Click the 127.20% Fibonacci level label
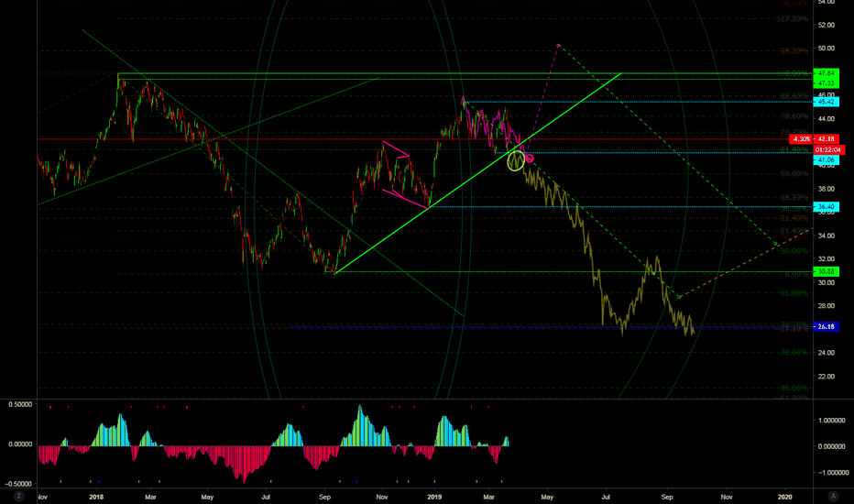The image size is (854, 504). pos(792,18)
